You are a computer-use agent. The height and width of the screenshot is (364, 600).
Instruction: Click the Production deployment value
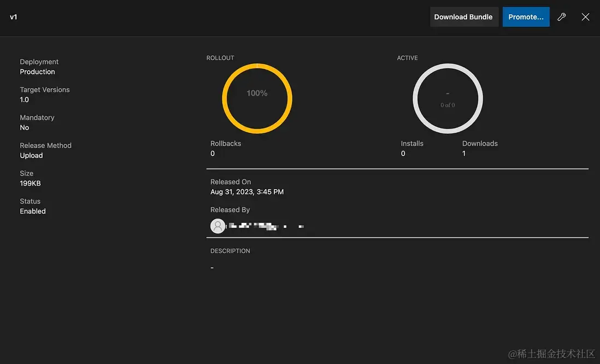[37, 72]
